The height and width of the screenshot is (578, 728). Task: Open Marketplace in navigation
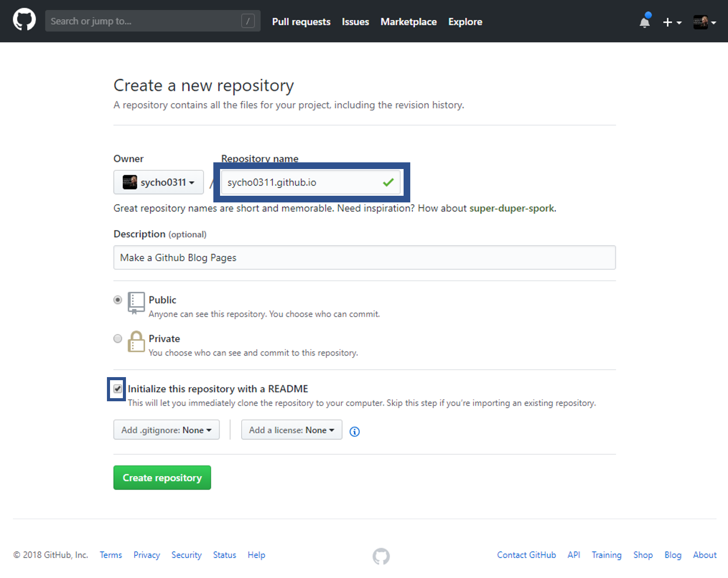click(409, 22)
